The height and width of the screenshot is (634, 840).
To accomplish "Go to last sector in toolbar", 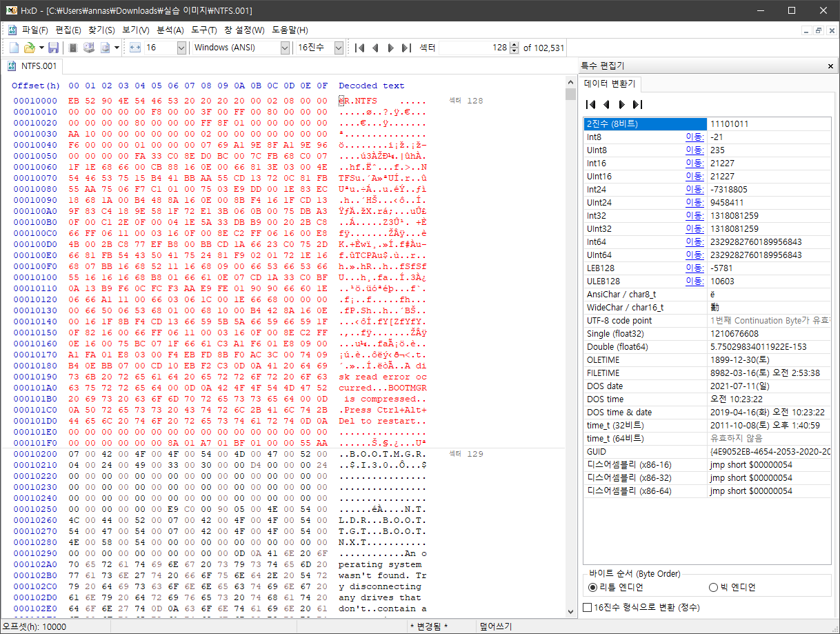I will click(407, 48).
